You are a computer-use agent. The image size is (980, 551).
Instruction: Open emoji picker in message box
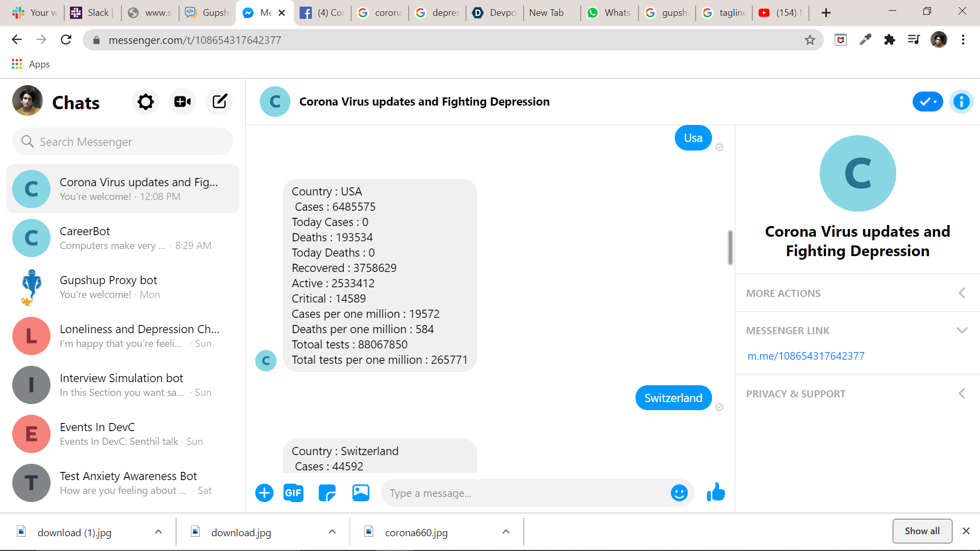tap(679, 493)
